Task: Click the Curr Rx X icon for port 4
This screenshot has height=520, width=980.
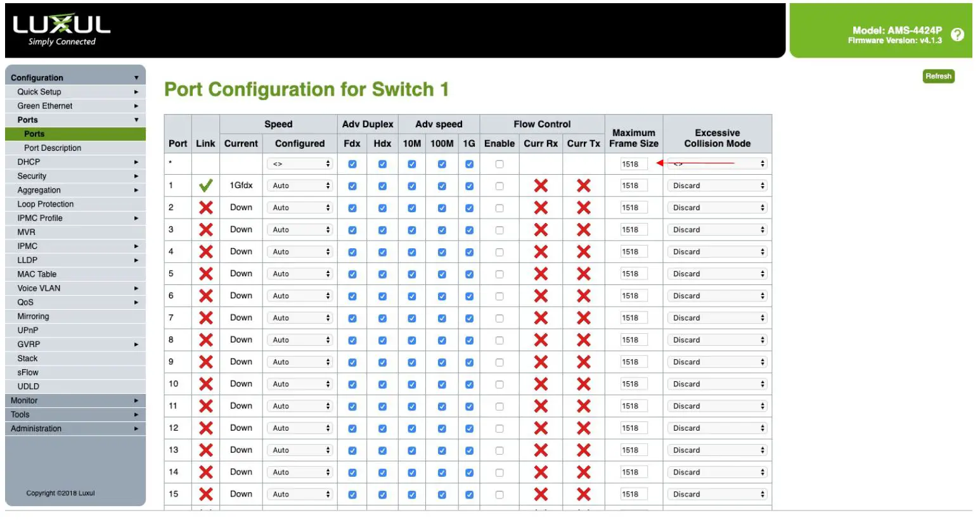Action: point(541,251)
